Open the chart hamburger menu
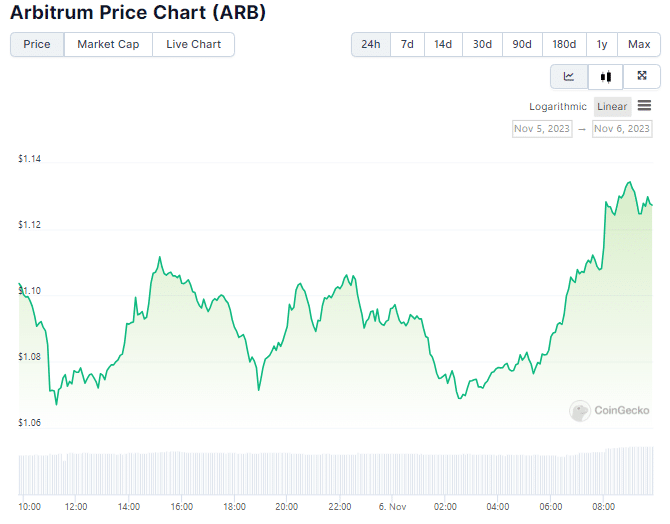 coord(644,105)
